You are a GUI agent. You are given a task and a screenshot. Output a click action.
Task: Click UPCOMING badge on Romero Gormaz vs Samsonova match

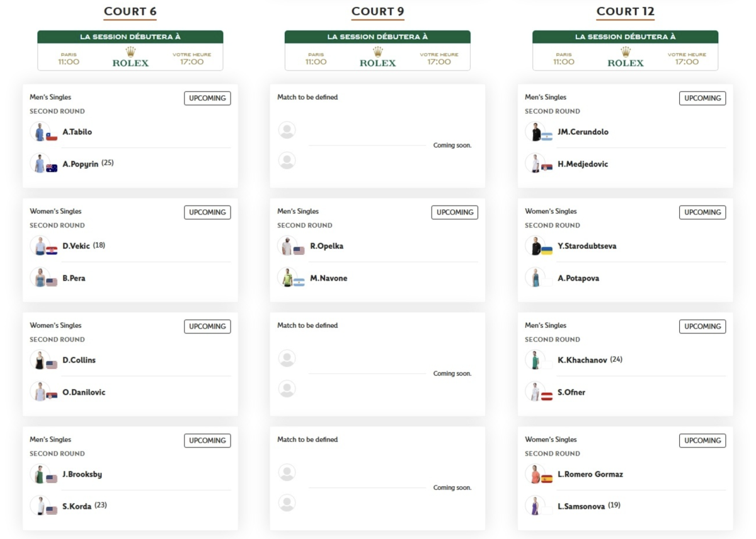pyautogui.click(x=702, y=441)
